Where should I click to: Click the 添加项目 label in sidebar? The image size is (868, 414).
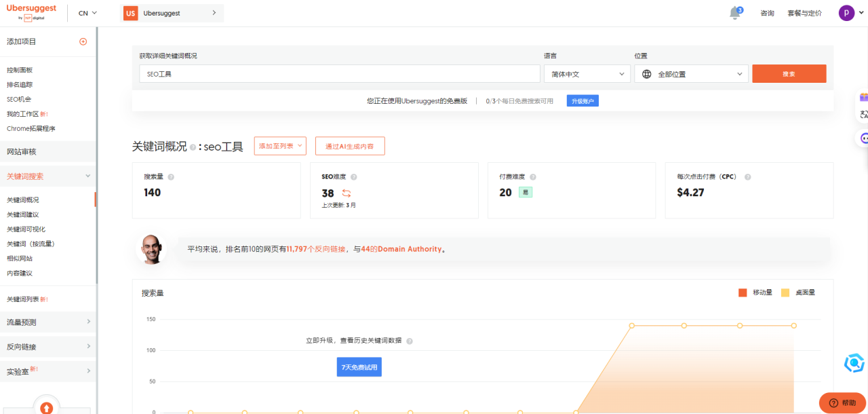(x=22, y=41)
